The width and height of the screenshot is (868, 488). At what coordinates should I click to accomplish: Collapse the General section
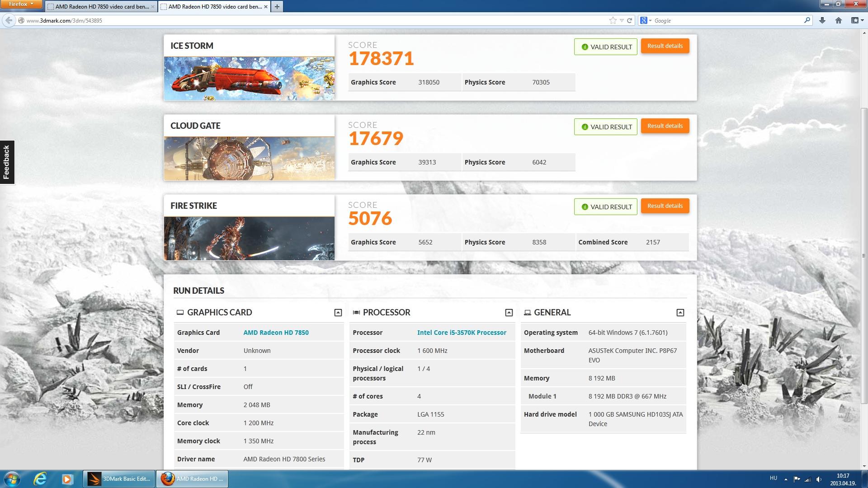click(x=680, y=313)
